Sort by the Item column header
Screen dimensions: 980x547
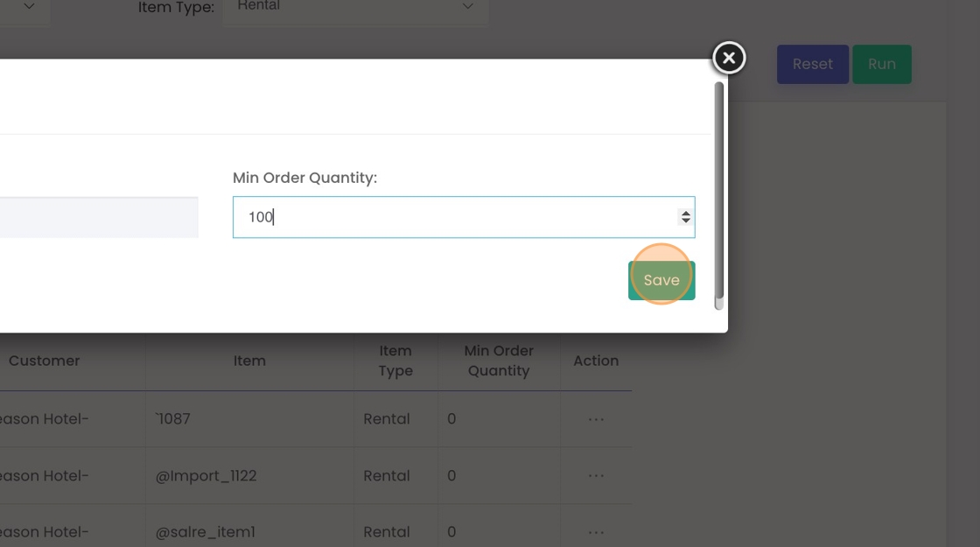[x=249, y=361]
